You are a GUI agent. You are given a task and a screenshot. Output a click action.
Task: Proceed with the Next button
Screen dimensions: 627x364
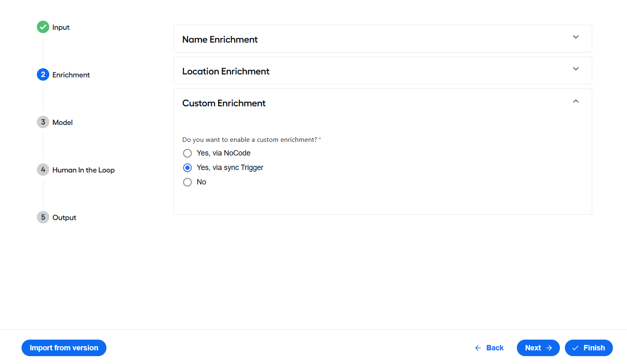click(x=538, y=348)
